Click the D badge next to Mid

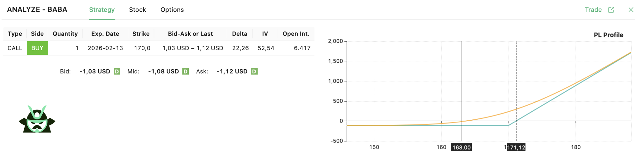[x=185, y=71]
